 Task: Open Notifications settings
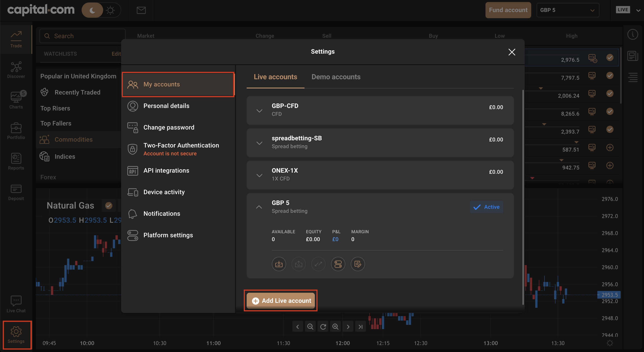pyautogui.click(x=178, y=213)
